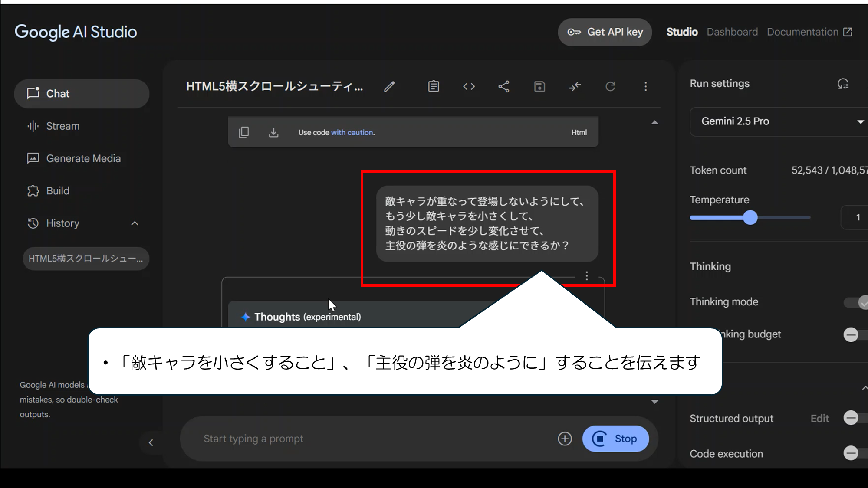This screenshot has height=488, width=868.
Task: Enable the Code execution toggle
Action: point(855,453)
